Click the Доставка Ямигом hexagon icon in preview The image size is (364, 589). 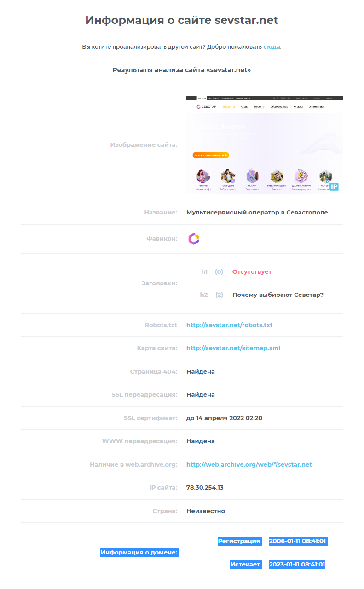tap(301, 176)
